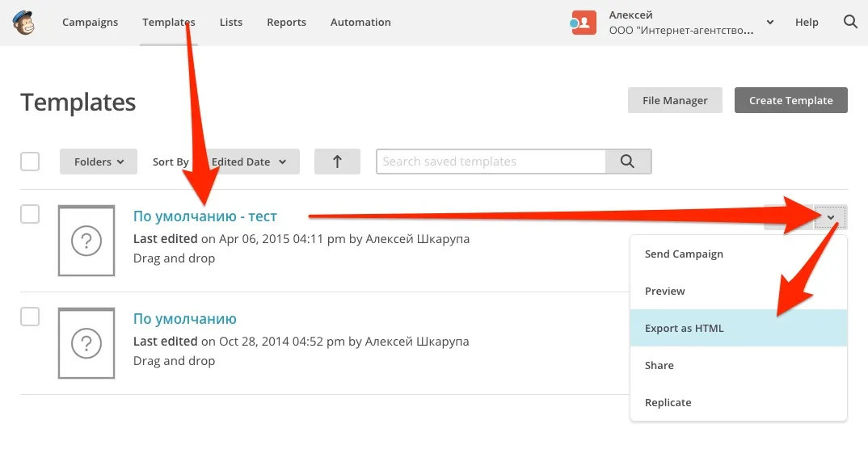Focus the Search saved templates field

pyautogui.click(x=491, y=162)
